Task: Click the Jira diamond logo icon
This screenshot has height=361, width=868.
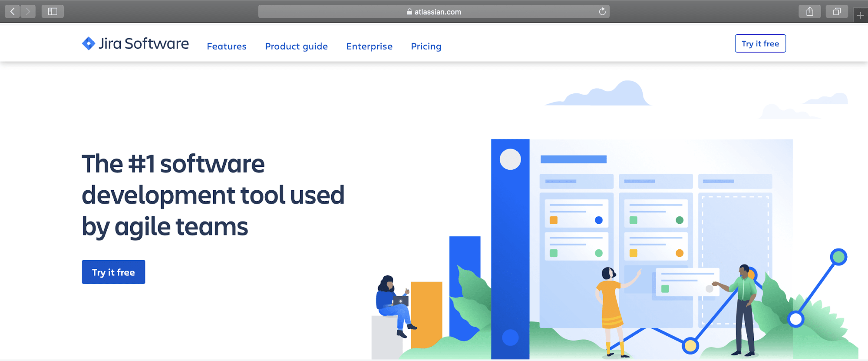Action: [89, 43]
